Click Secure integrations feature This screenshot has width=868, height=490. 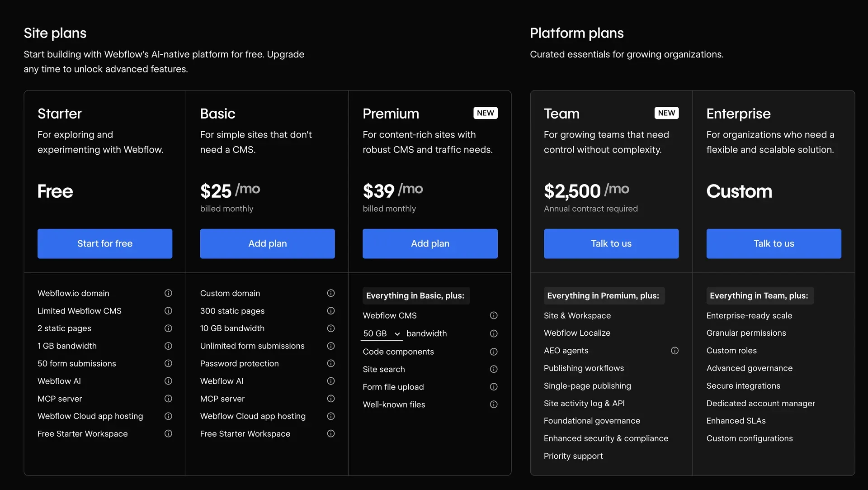tap(743, 386)
